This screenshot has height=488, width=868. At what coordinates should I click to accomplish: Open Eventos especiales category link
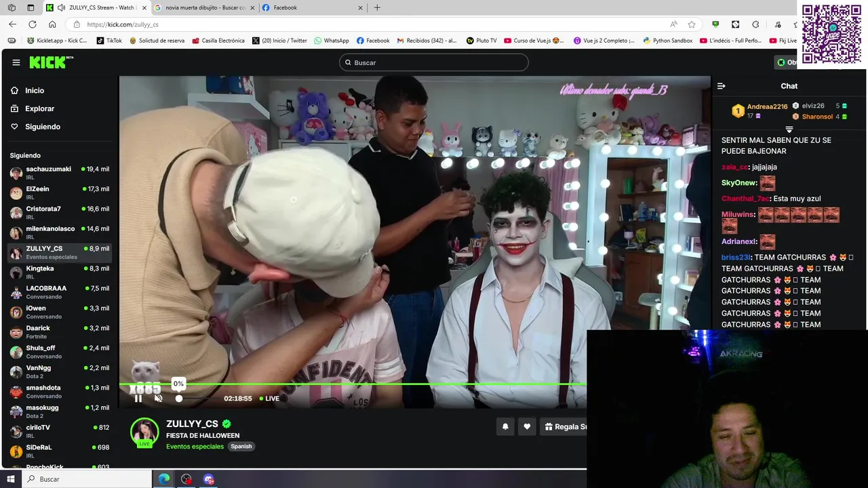click(x=195, y=447)
